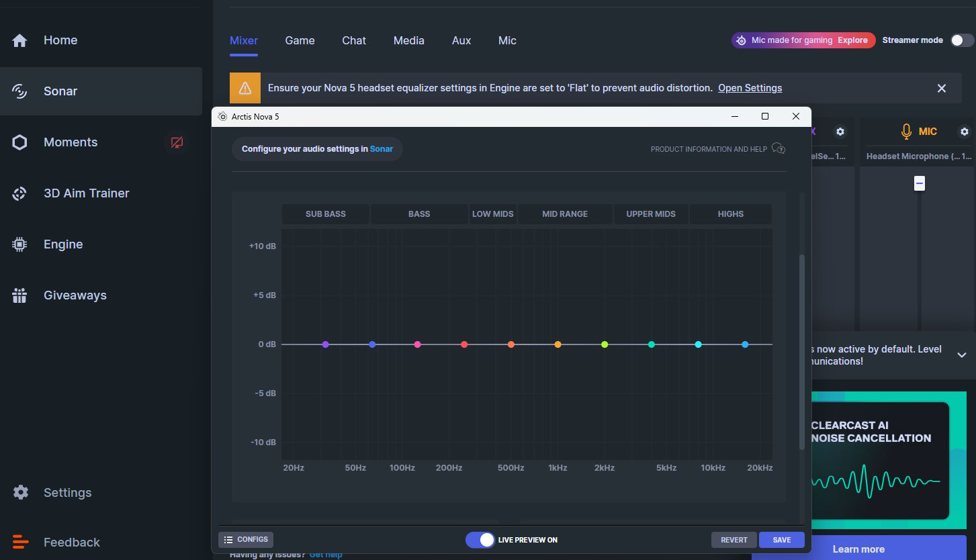Image resolution: width=976 pixels, height=560 pixels.
Task: Switch to the Chat tab
Action: pyautogui.click(x=354, y=40)
